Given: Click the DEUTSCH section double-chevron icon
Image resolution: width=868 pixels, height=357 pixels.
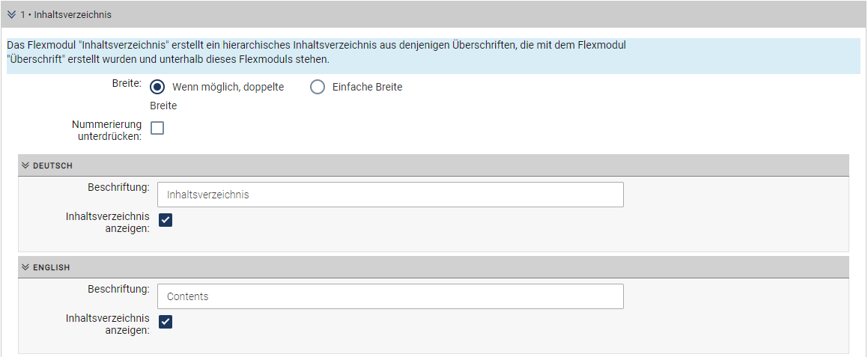Looking at the screenshot, I should click(x=25, y=165).
